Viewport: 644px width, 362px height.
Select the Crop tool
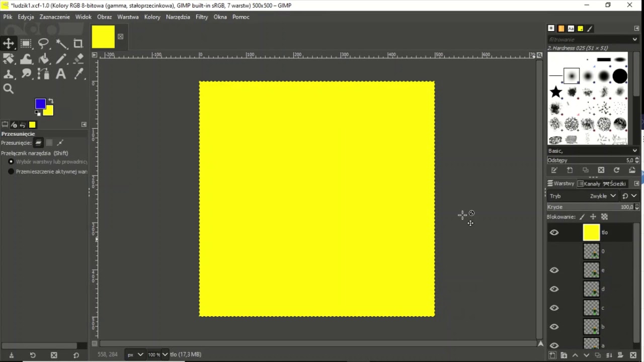[x=78, y=43]
